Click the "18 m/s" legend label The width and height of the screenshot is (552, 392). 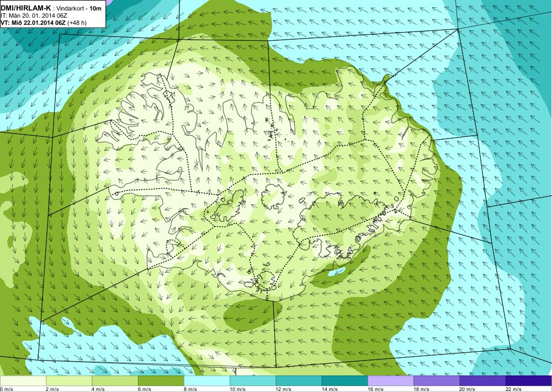pyautogui.click(x=421, y=389)
